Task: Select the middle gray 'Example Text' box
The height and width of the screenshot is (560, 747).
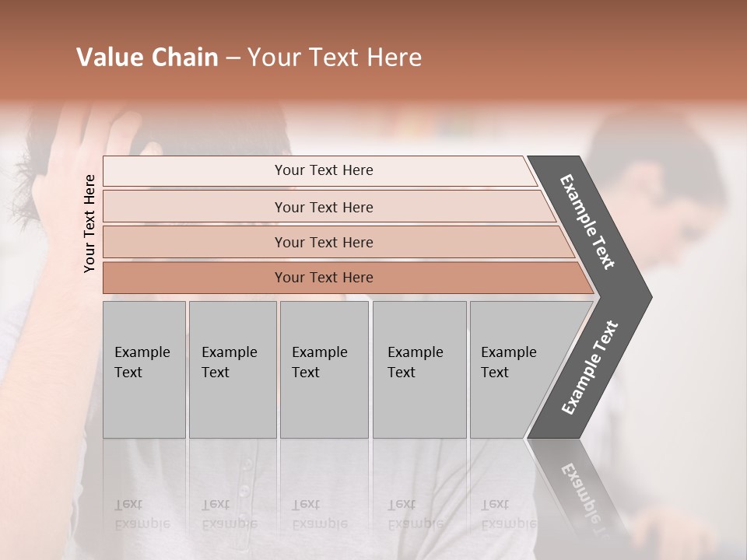Action: [324, 369]
